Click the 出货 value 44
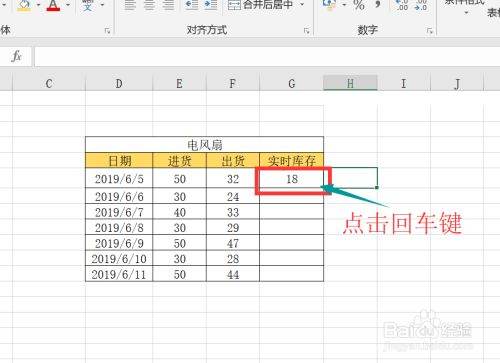 pyautogui.click(x=233, y=274)
